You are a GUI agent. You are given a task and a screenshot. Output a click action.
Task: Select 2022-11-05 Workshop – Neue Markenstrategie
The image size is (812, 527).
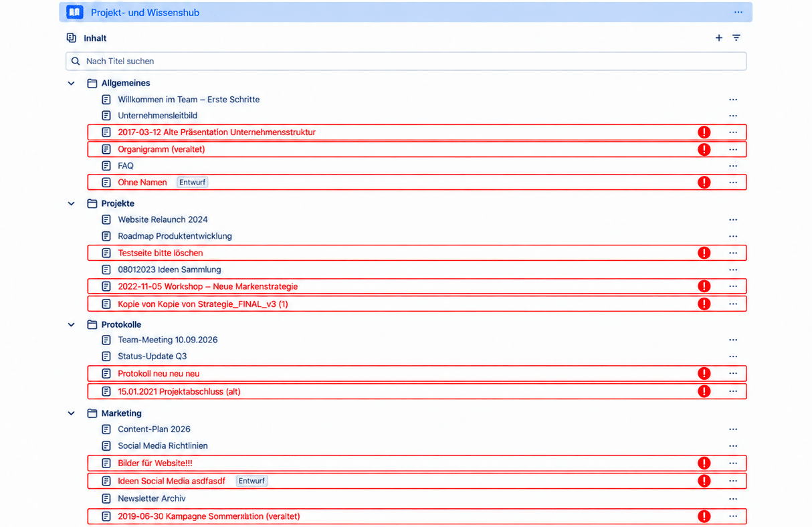click(x=208, y=286)
